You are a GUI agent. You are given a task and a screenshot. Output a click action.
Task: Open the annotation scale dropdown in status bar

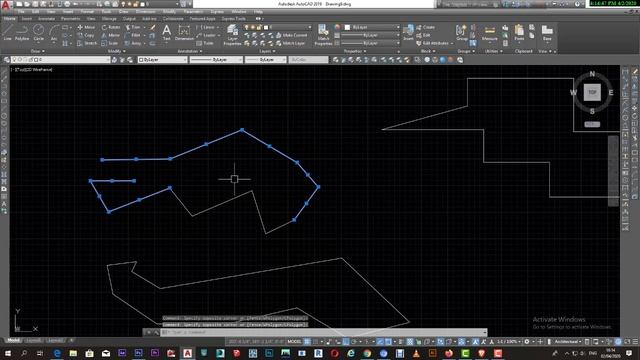(508, 341)
